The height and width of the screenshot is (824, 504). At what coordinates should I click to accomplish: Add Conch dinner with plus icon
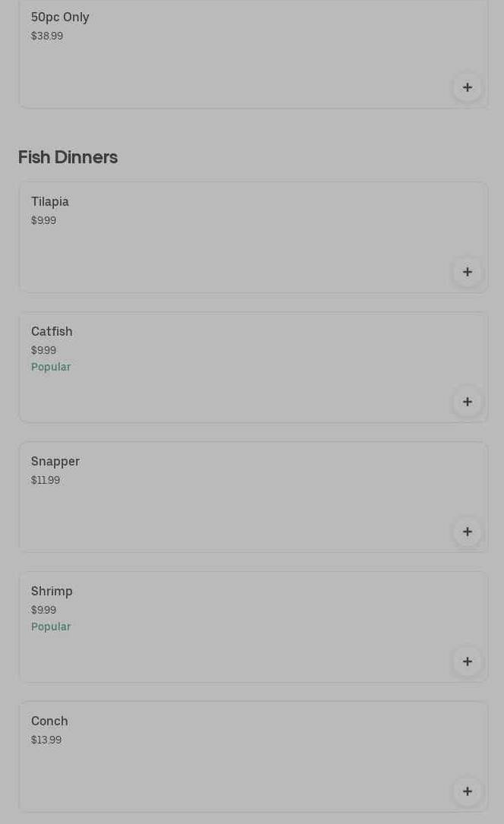tap(467, 791)
